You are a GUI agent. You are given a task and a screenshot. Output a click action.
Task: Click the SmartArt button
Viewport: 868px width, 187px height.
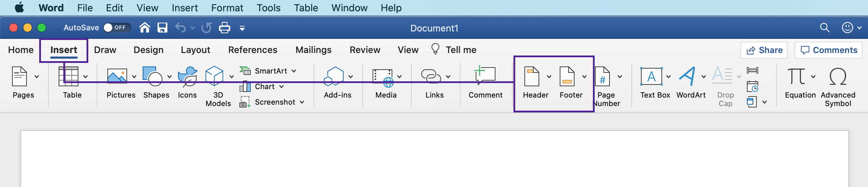268,71
